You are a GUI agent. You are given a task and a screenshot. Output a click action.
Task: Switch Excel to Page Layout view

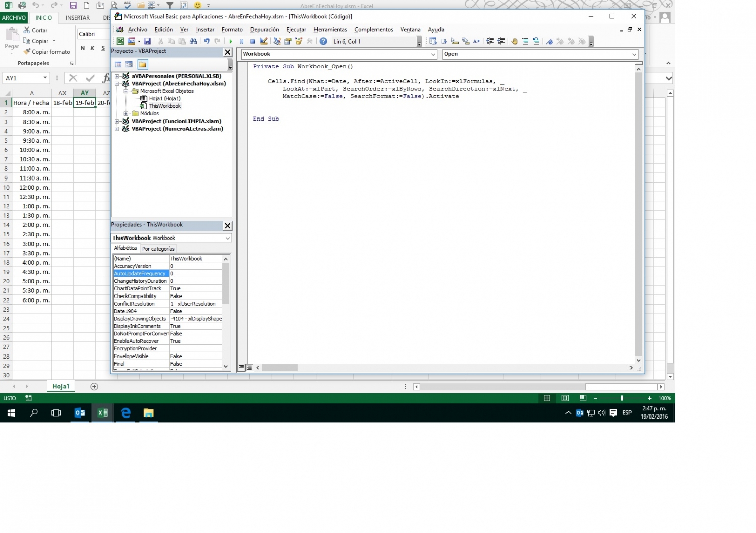click(x=565, y=398)
